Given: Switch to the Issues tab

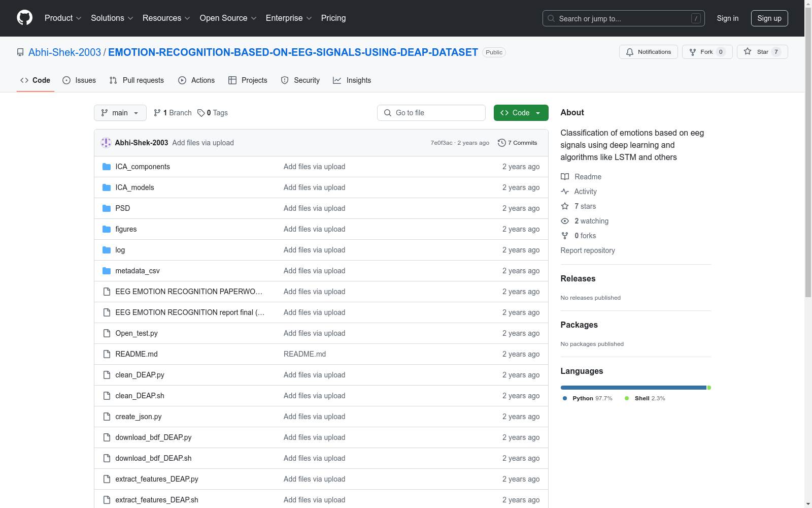Looking at the screenshot, I should point(79,80).
